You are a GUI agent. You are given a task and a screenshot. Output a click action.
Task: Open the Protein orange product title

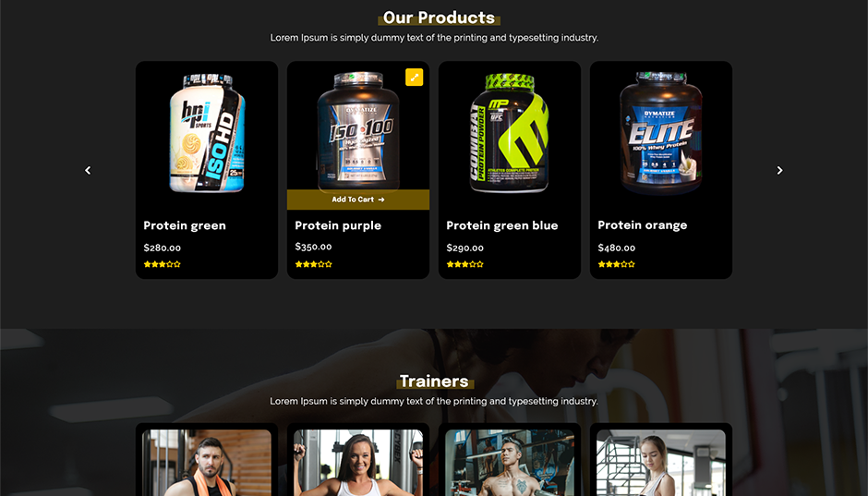click(642, 224)
